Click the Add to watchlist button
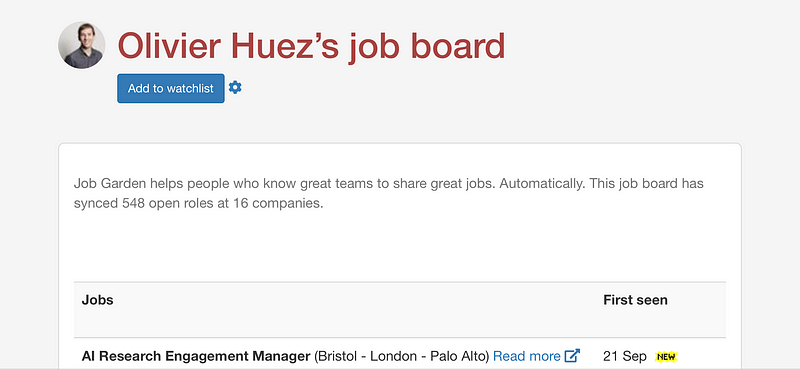This screenshot has width=800, height=369. coord(171,88)
